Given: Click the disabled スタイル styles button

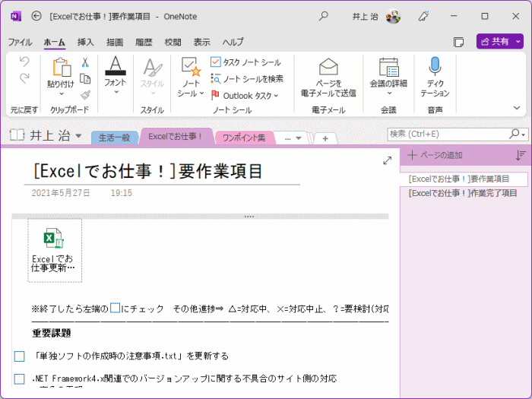Looking at the screenshot, I should [152, 76].
